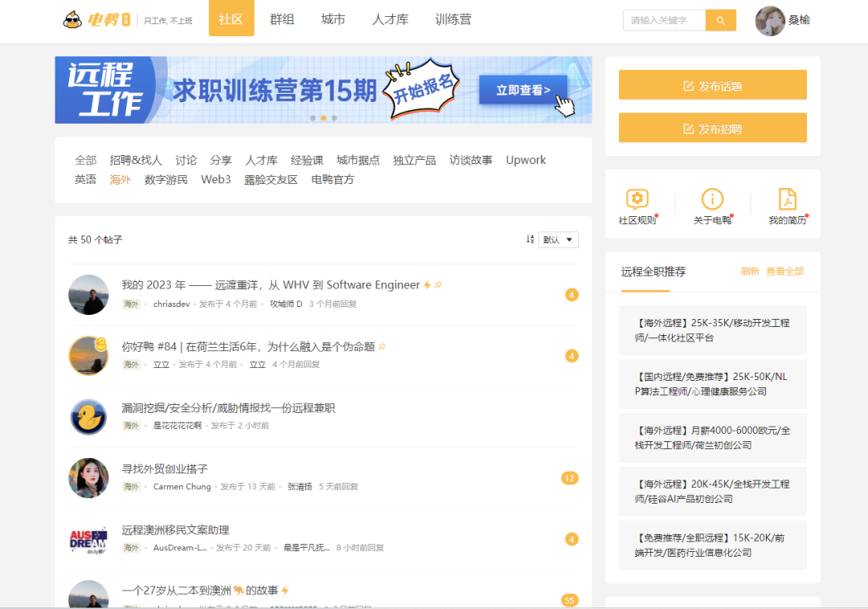
Task: Click author name Carmen Chung
Action: pyautogui.click(x=182, y=487)
